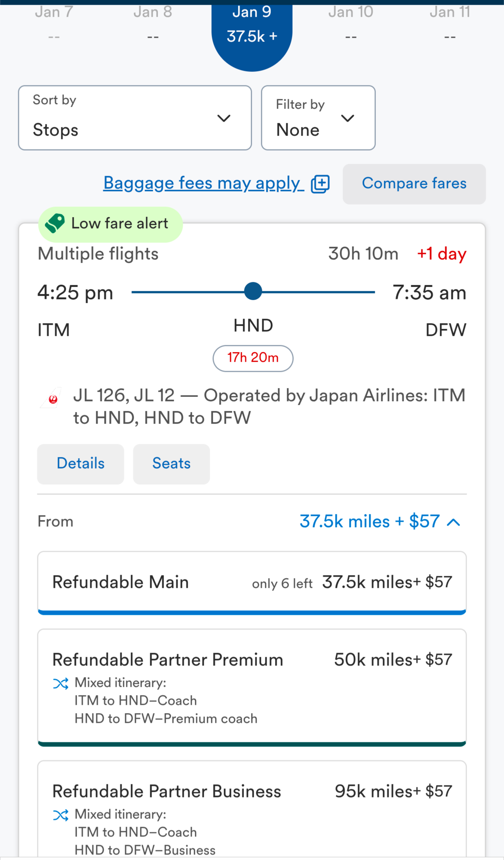The height and width of the screenshot is (860, 504).
Task: Click the Business mixed itinerary shuffle icon
Action: point(61,815)
